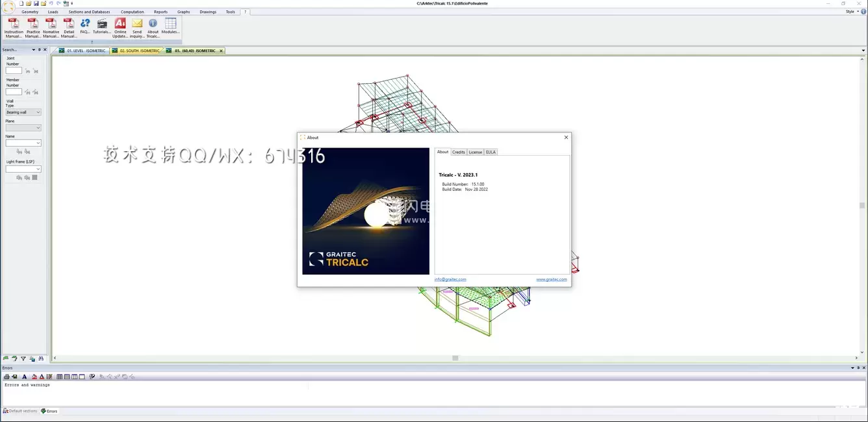Open the Instruction Manual PDF
This screenshot has width=868, height=422.
(14, 28)
